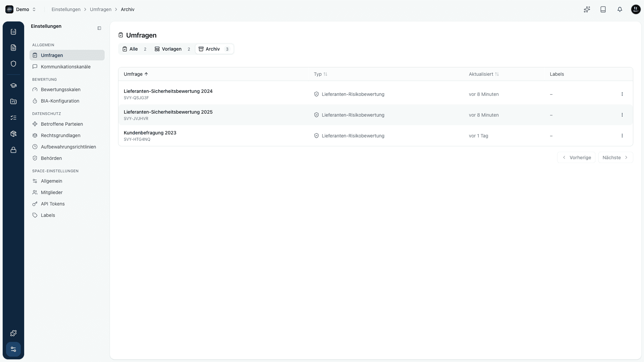Open the documentation book icon in top bar
The height and width of the screenshot is (362, 644).
pyautogui.click(x=603, y=9)
